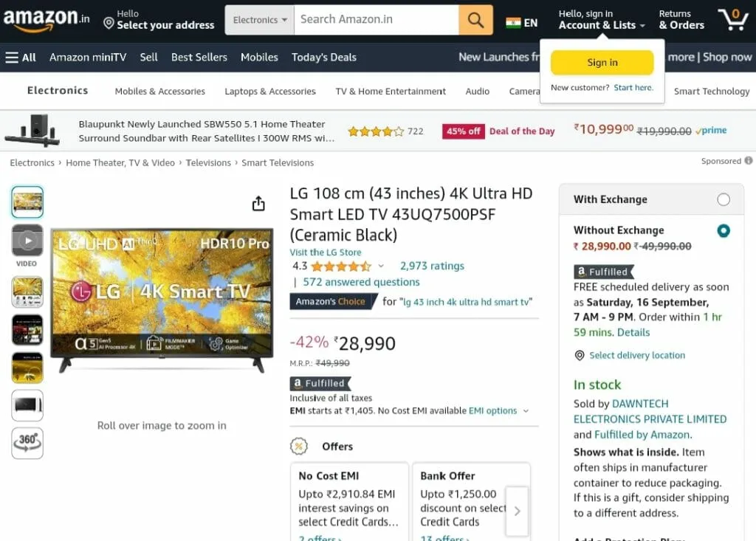756x541 pixels.
Task: Open 572 answered questions link
Action: [x=361, y=282]
